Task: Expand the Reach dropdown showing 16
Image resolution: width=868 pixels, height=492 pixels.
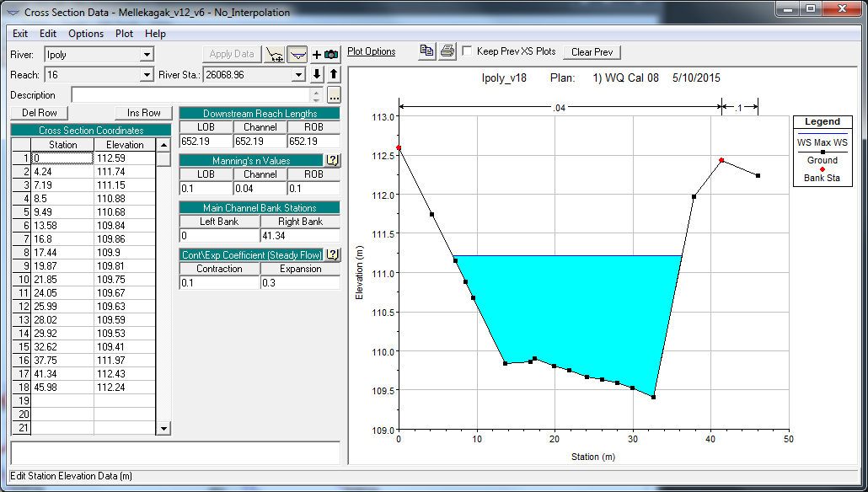Action: pos(147,75)
